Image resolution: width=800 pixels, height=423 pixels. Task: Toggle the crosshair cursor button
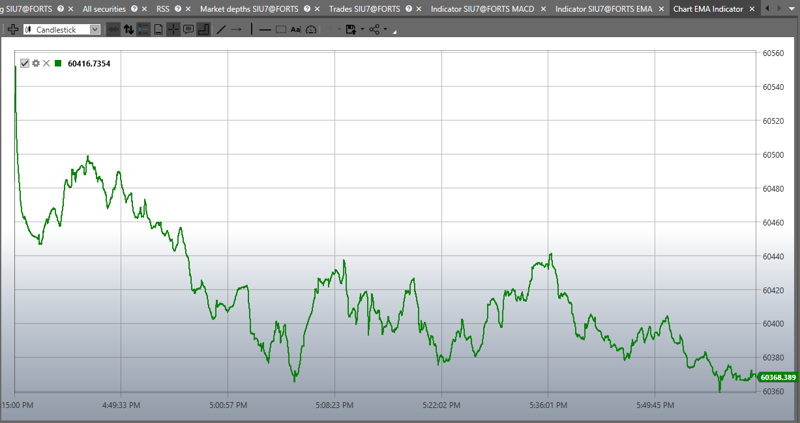(x=173, y=30)
